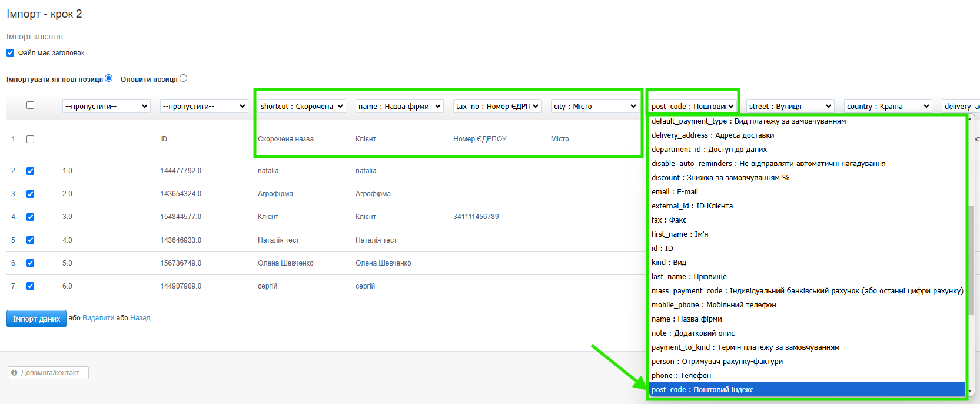Check the row 1 header row checkbox

[x=30, y=139]
